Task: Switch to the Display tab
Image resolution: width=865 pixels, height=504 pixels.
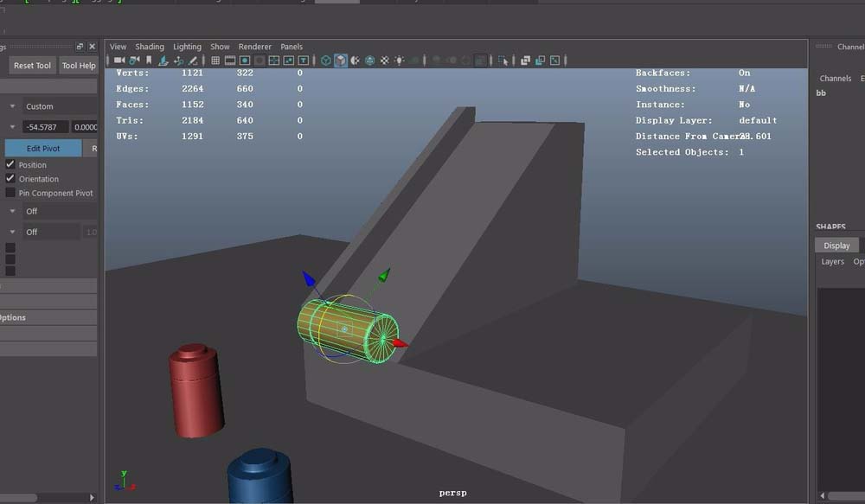Action: click(x=836, y=246)
